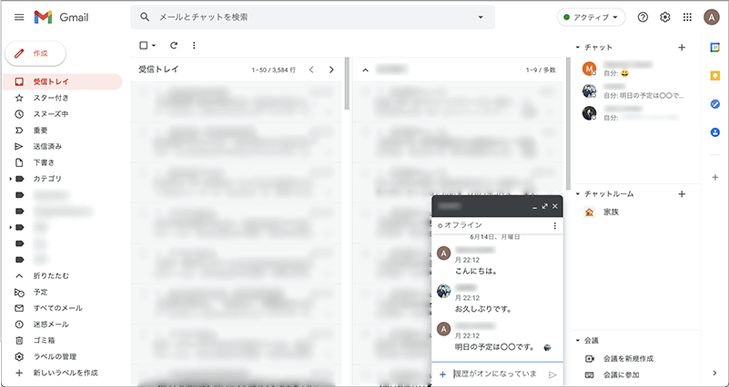This screenshot has height=387, width=729.
Task: Click the chat attach plus icon
Action: [443, 374]
